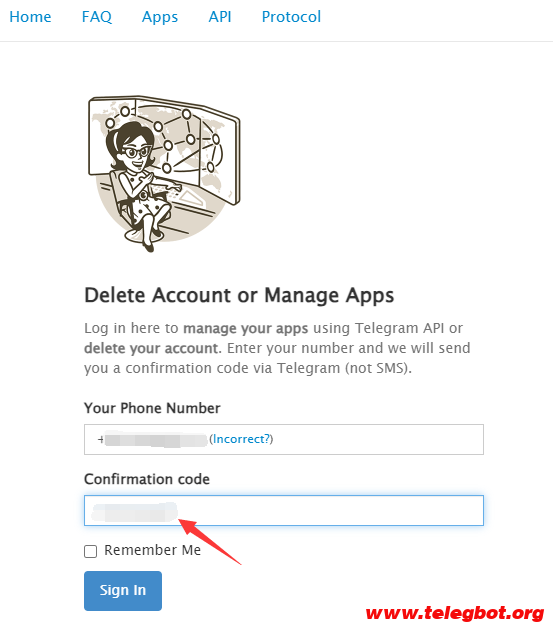The image size is (553, 626).
Task: Select the API nav link
Action: coord(220,17)
